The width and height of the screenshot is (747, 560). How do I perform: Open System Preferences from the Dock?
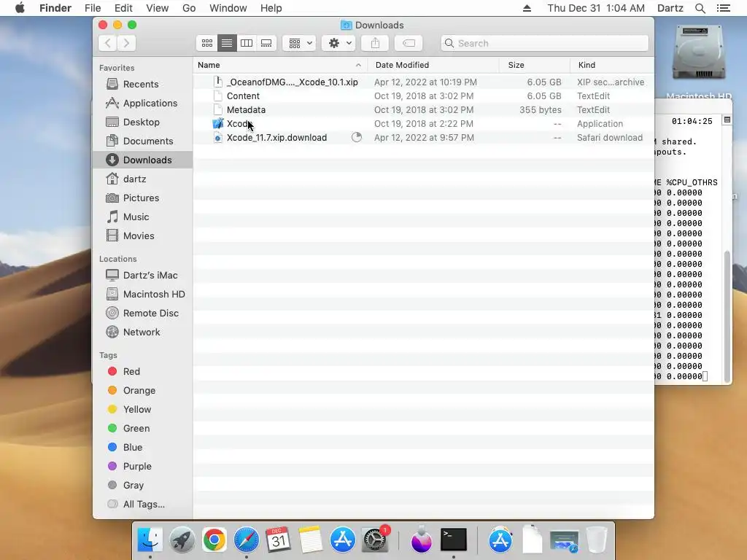point(375,540)
